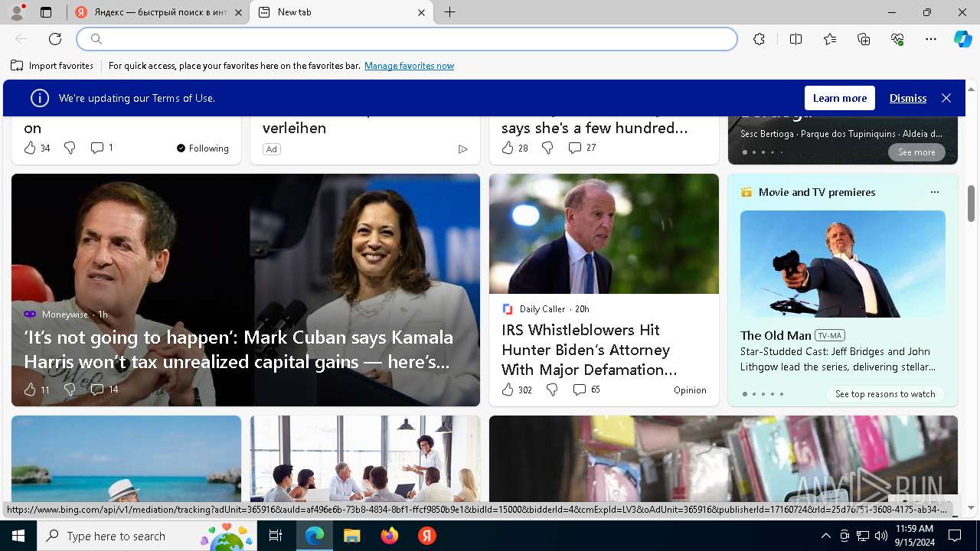
Task: Open the Copilot icon
Action: pyautogui.click(x=962, y=39)
